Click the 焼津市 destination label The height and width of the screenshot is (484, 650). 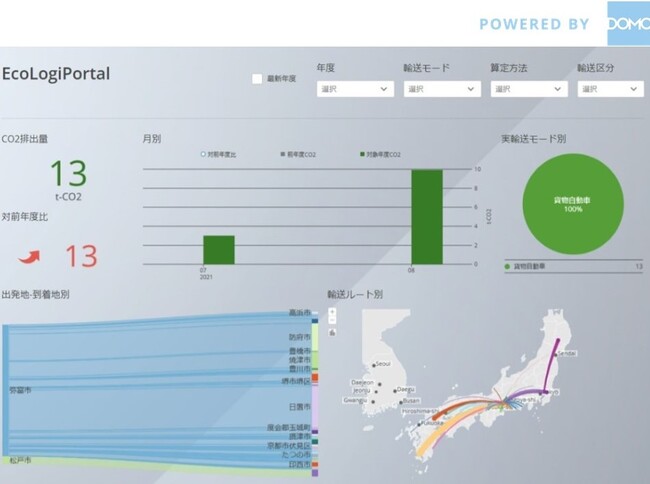pyautogui.click(x=299, y=360)
